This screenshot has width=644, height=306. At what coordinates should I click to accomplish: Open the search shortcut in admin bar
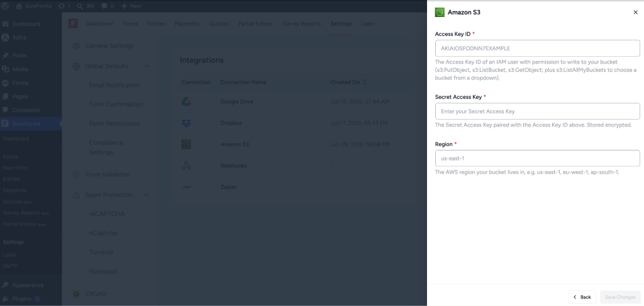[x=86, y=6]
